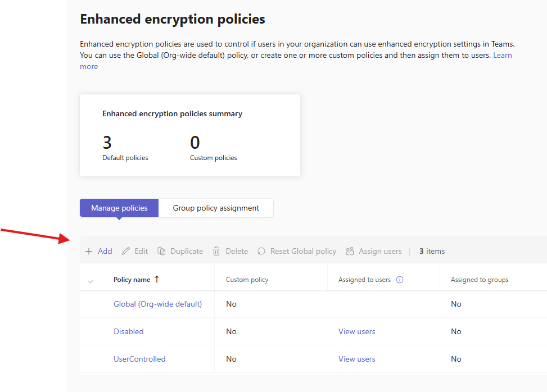Viewport: 547px width, 392px height.
Task: Open the Global (Org-wide default) policy
Action: (x=157, y=304)
